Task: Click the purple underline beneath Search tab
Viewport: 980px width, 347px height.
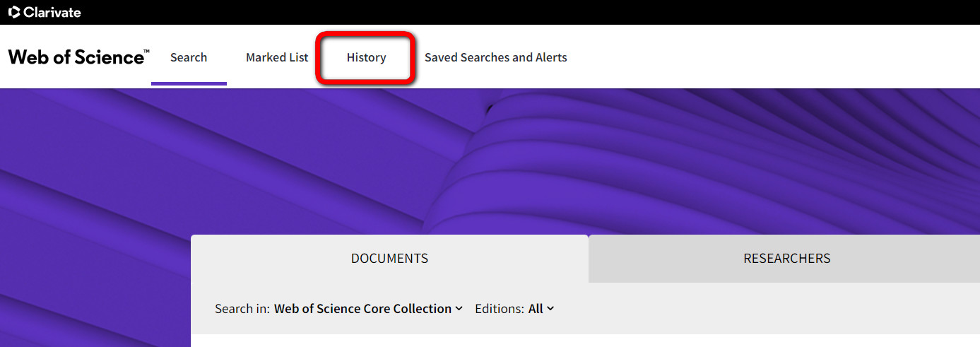Action: (x=189, y=83)
